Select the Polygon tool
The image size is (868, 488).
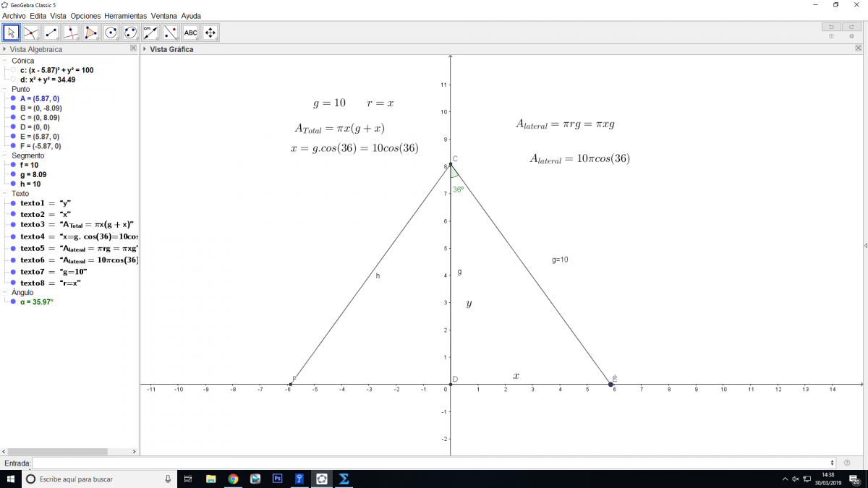(x=90, y=33)
